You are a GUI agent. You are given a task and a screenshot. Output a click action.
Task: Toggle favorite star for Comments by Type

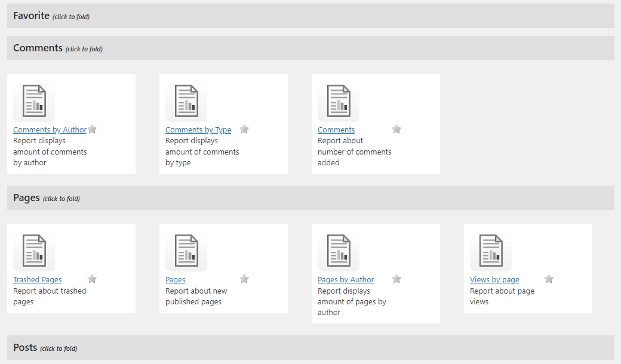244,129
